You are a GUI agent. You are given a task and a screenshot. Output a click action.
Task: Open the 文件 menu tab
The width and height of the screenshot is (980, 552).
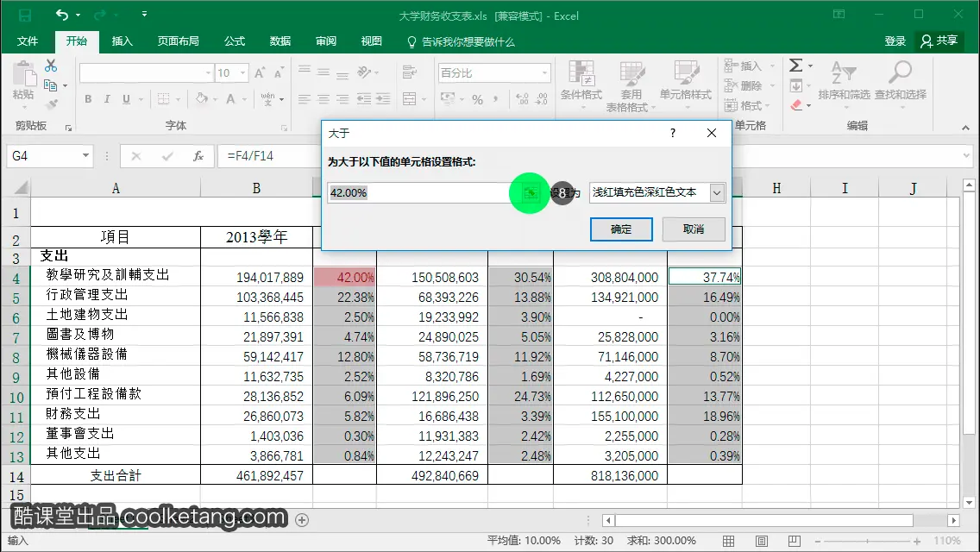28,41
